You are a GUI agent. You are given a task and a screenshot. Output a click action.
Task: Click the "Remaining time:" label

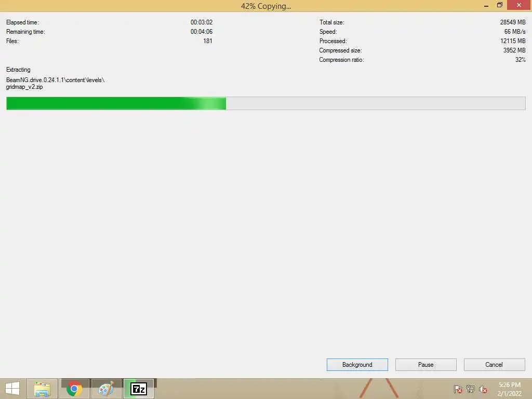[x=25, y=32]
